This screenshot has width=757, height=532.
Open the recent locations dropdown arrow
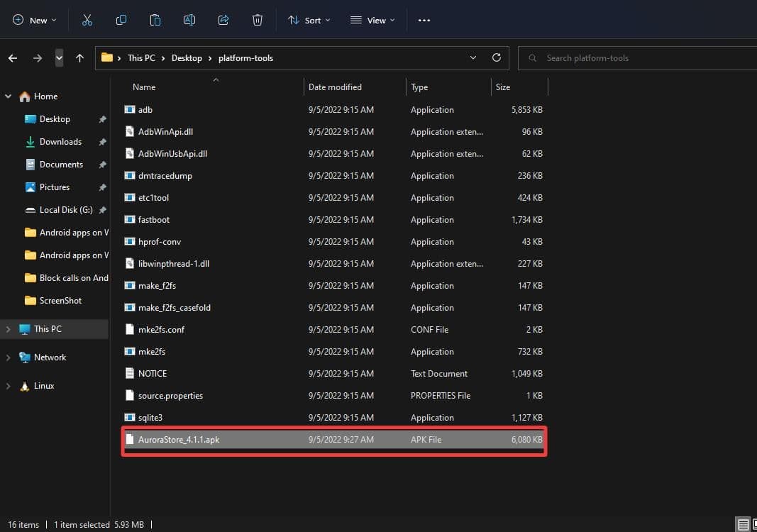(x=473, y=57)
